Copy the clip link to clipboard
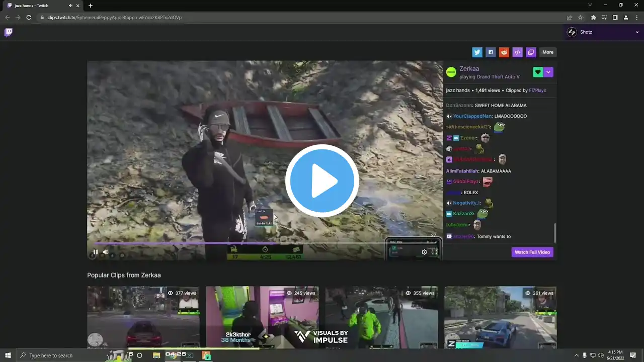Viewport: 644px width, 362px height. click(531, 52)
